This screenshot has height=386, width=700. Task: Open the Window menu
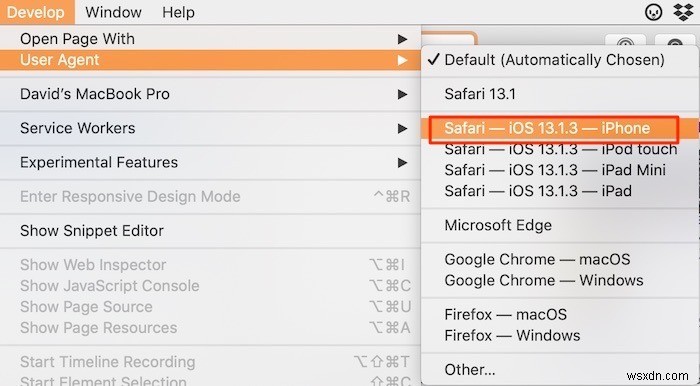pos(113,12)
